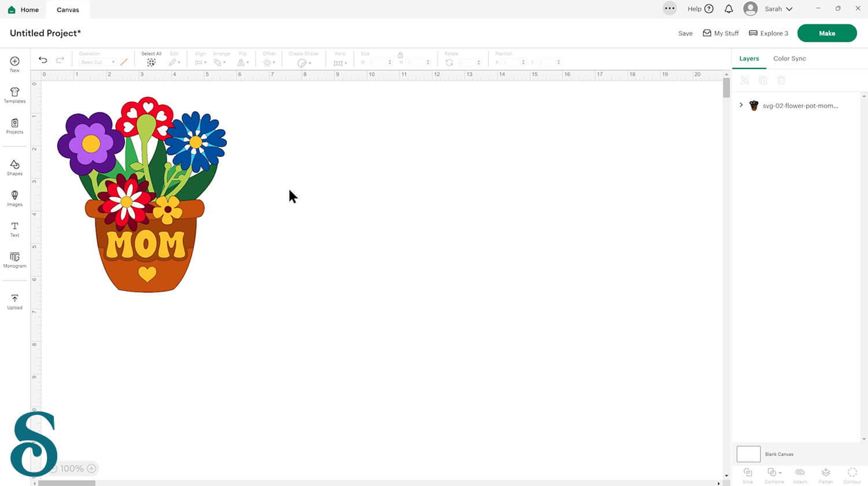Click the Size H height field
The width and height of the screenshot is (868, 486).
pos(418,62)
